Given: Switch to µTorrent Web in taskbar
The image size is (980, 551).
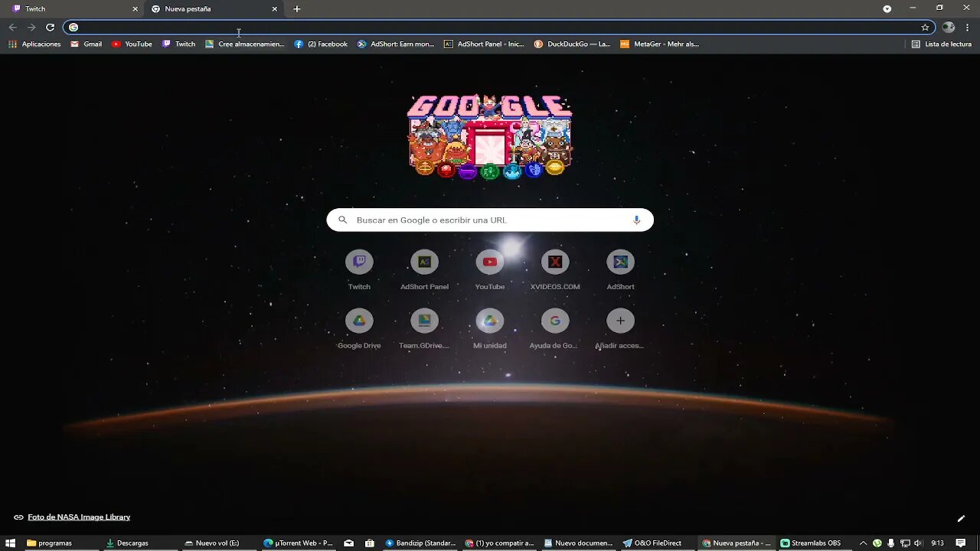Looking at the screenshot, I should point(297,543).
